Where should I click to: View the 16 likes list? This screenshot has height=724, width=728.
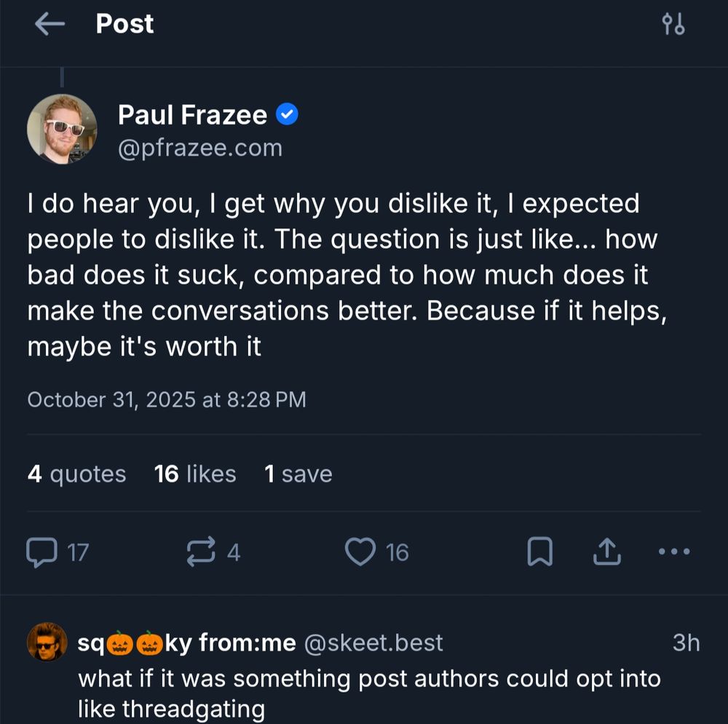click(194, 474)
